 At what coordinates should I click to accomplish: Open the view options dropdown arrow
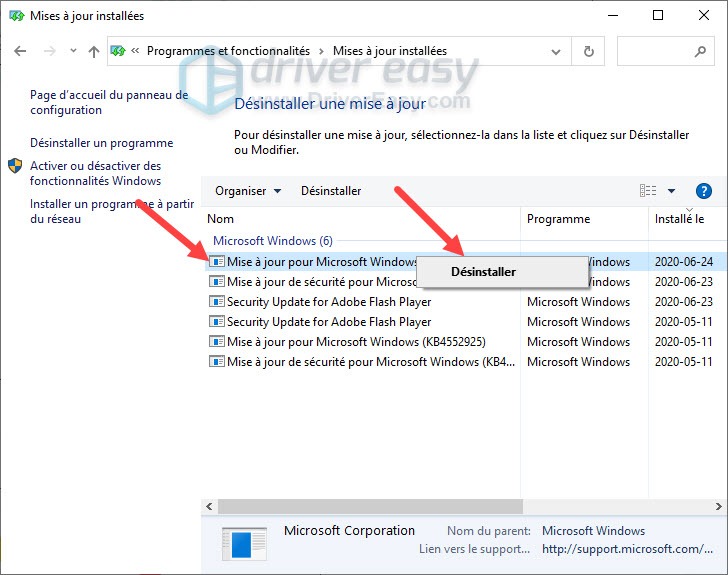click(x=671, y=191)
